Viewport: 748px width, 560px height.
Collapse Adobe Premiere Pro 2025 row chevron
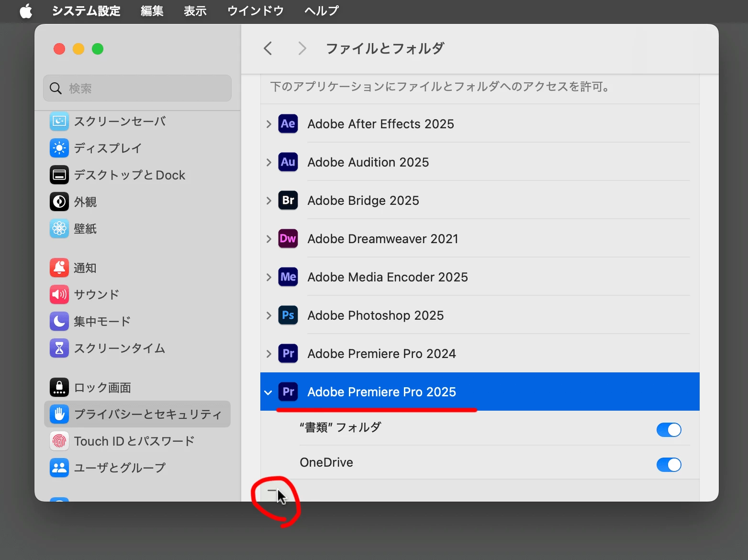[268, 392]
